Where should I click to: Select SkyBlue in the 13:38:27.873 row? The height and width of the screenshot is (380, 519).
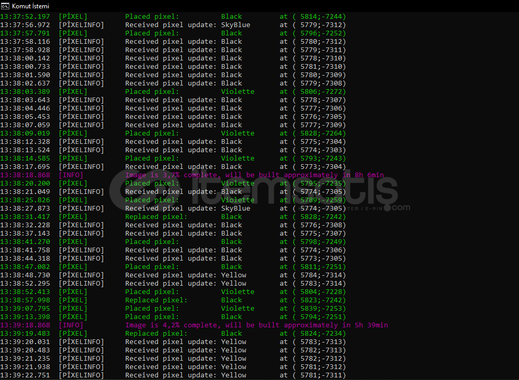[235, 208]
